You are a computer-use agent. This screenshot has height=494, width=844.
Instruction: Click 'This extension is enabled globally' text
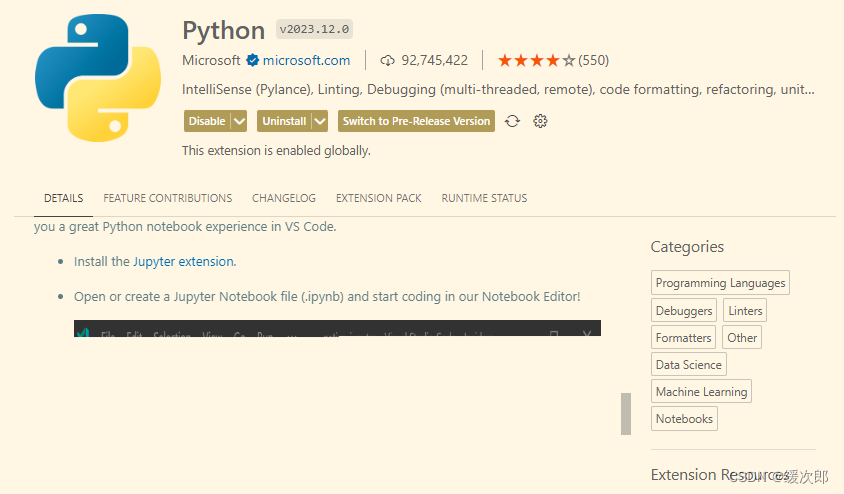276,151
